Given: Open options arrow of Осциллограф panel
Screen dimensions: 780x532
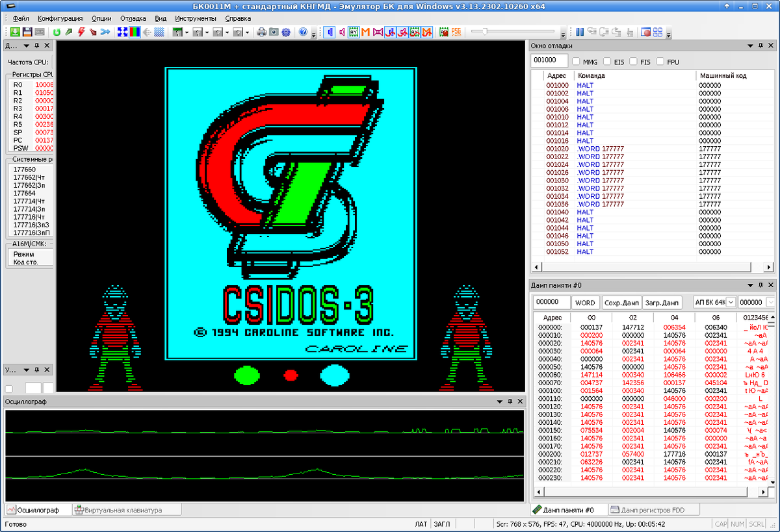Looking at the screenshot, I should point(499,402).
